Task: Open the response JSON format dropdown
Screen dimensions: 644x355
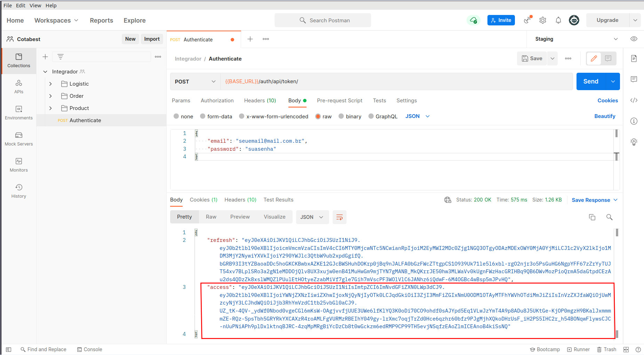Action: 312,217
